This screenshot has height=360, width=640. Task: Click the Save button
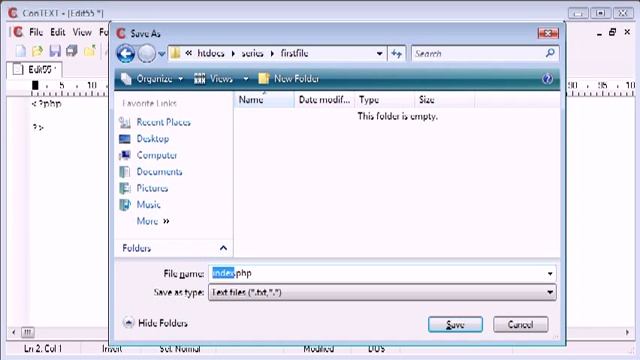coord(455,324)
